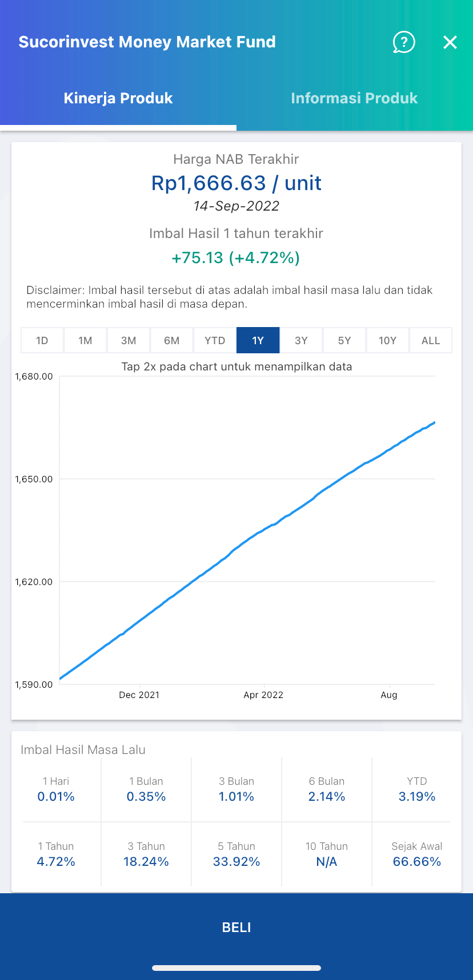Image resolution: width=473 pixels, height=980 pixels.
Task: Tap the 1,620.00 axis label
Action: [34, 582]
